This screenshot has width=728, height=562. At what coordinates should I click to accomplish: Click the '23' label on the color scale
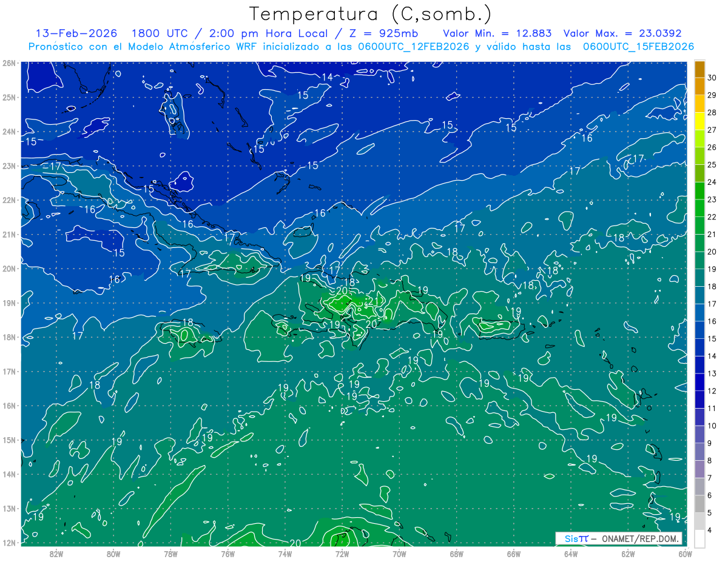coord(712,199)
